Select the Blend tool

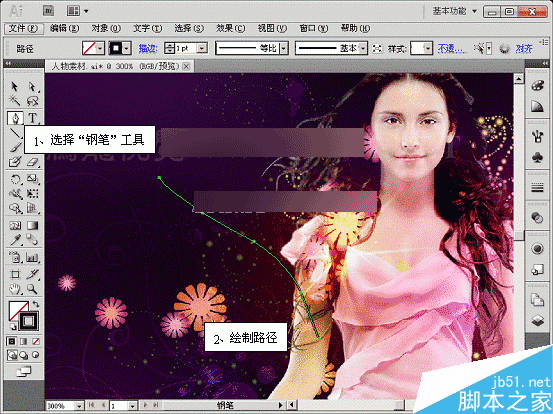[32, 240]
